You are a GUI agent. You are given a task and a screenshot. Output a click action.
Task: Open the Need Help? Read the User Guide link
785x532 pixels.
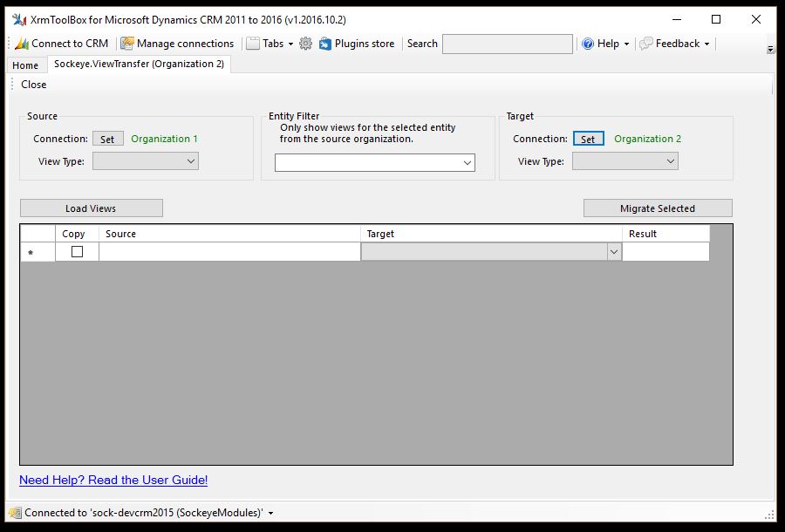tap(113, 480)
